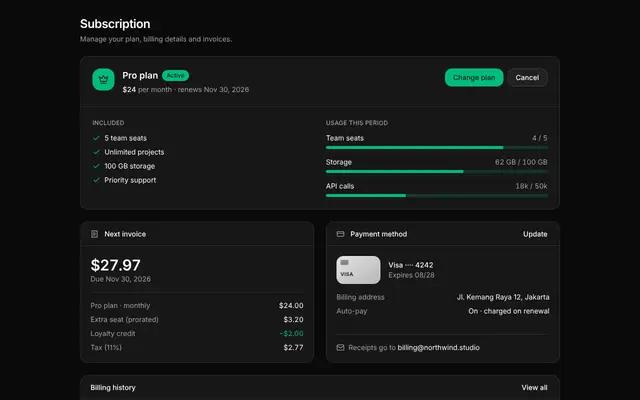Click the Storage usage progress bar
Screen dimensions: 640x400
click(x=436, y=171)
